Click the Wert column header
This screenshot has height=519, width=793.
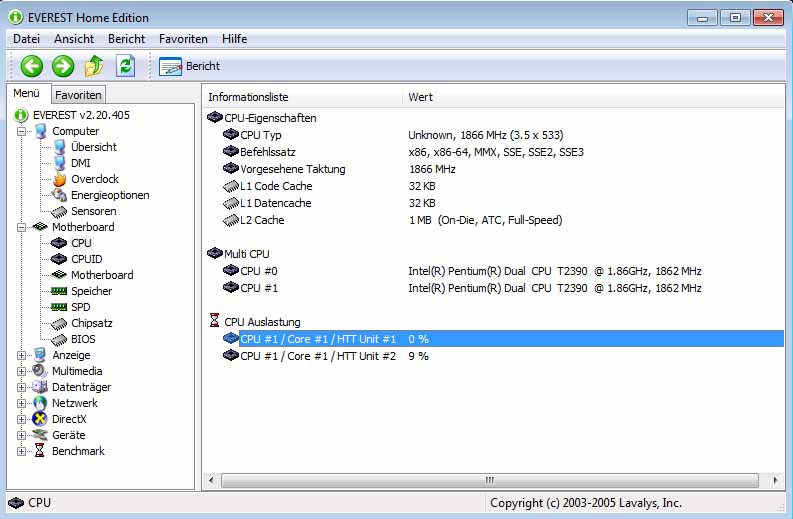point(594,97)
